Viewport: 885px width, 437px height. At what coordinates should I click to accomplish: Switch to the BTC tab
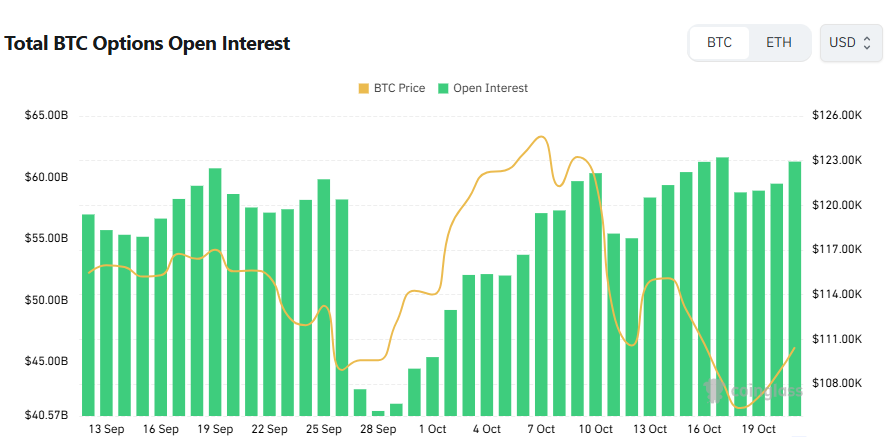tap(719, 43)
